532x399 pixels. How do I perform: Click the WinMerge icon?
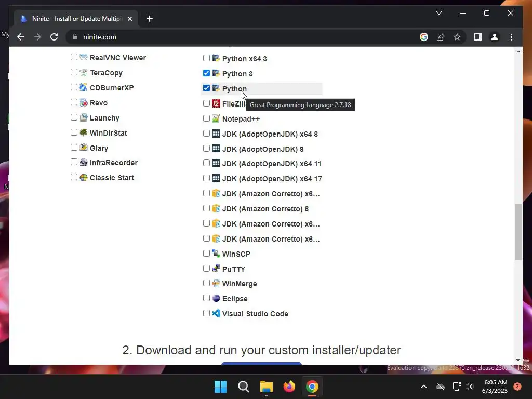pyautogui.click(x=216, y=283)
